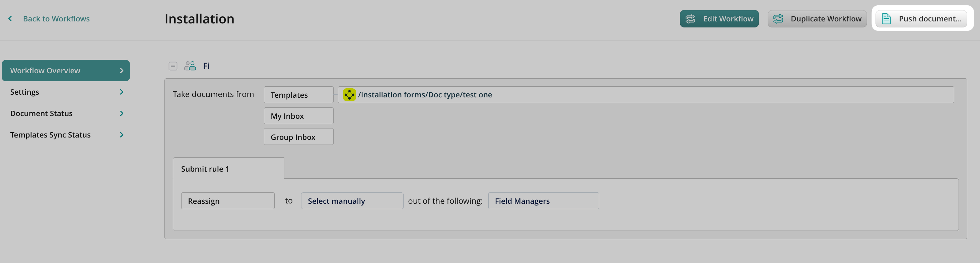Select the Settings sidebar menu item
The image size is (980, 263).
point(25,92)
